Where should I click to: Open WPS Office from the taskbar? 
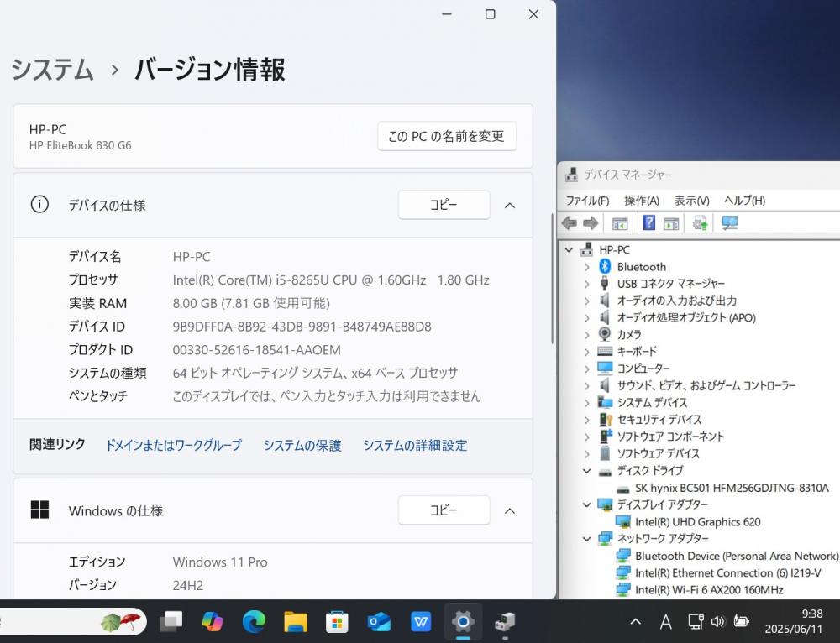click(x=421, y=621)
